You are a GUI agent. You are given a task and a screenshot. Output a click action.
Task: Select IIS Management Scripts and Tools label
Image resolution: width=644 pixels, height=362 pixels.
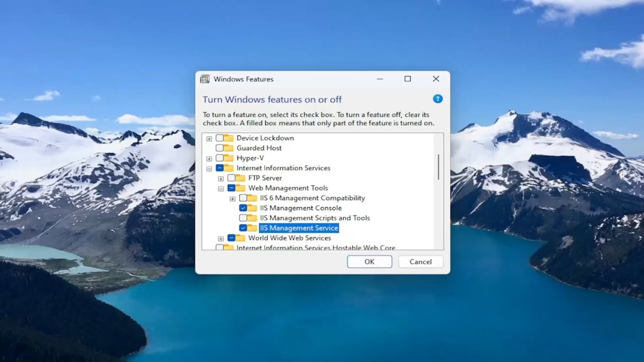(315, 218)
